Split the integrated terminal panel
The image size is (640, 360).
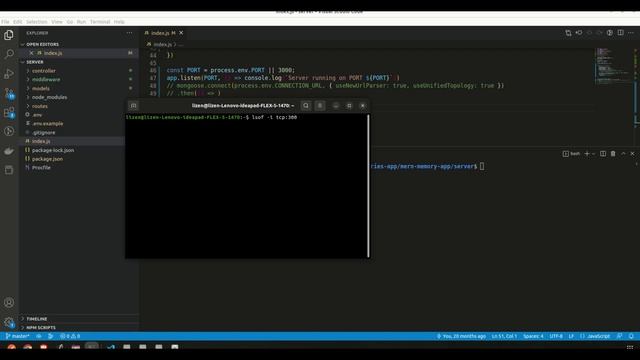(x=603, y=154)
